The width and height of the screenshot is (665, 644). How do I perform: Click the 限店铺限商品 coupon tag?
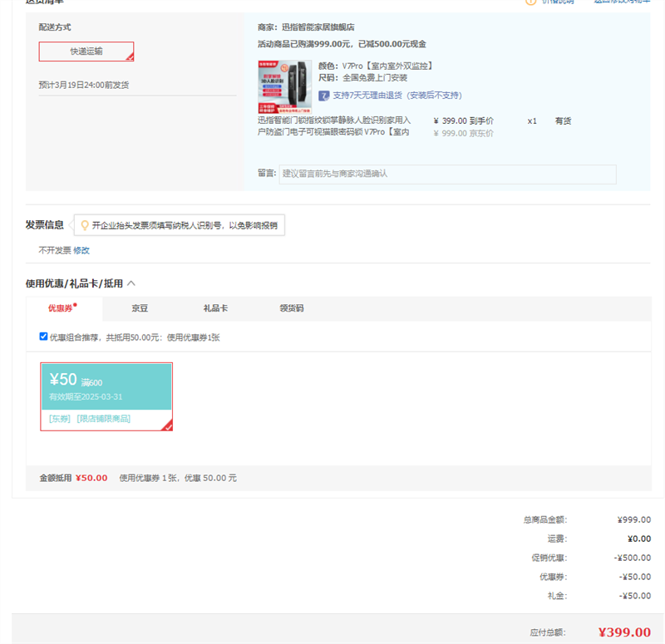103,419
